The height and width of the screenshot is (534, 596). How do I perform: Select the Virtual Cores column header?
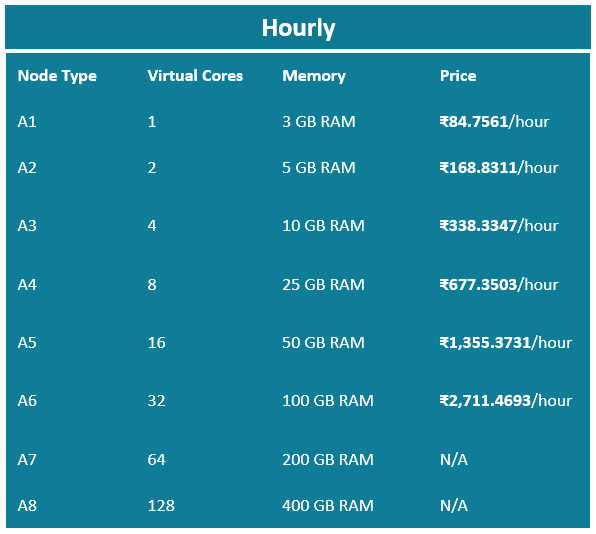(x=195, y=76)
